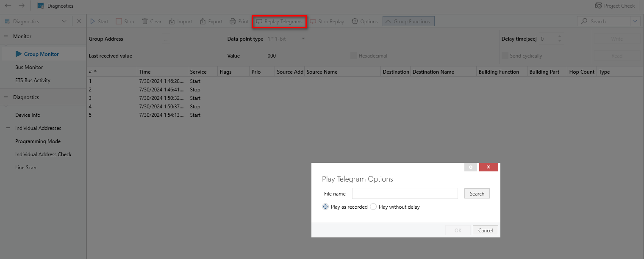The width and height of the screenshot is (644, 259).
Task: Open the search dropdown arrow
Action: tap(635, 21)
